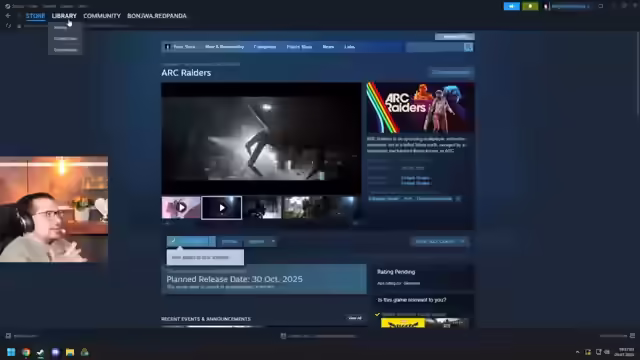Open Chrome from the taskbar

coord(26,352)
